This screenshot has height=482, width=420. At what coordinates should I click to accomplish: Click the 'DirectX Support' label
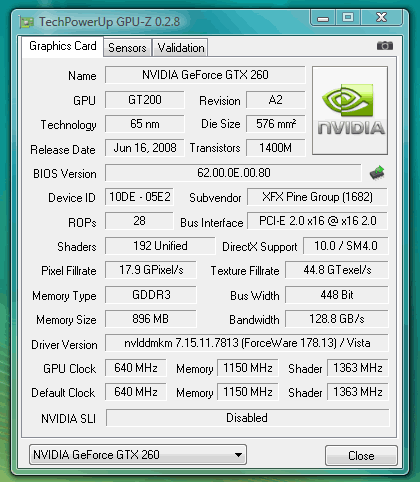click(x=260, y=247)
